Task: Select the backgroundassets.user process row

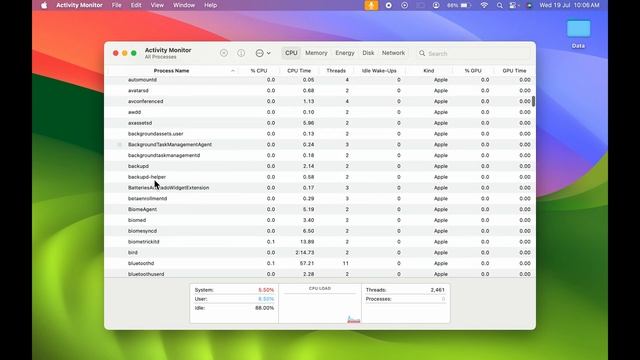Action: click(320, 134)
